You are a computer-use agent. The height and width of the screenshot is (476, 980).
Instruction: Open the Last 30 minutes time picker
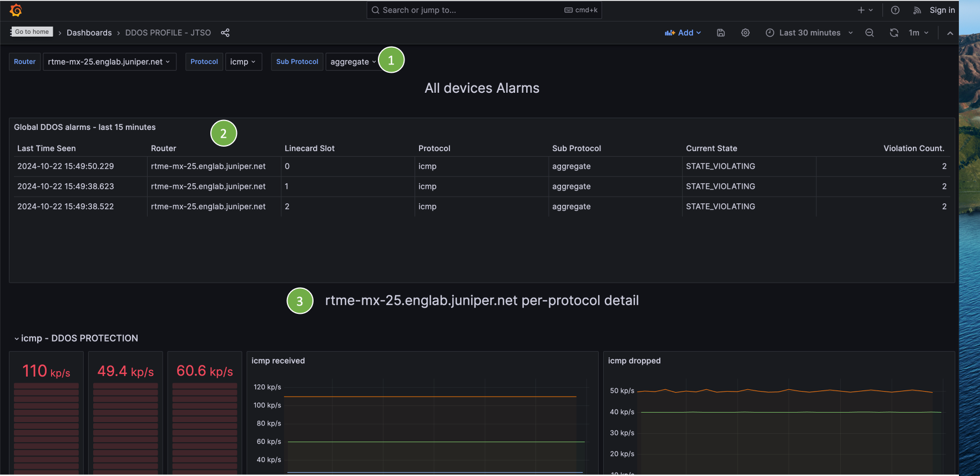point(809,33)
